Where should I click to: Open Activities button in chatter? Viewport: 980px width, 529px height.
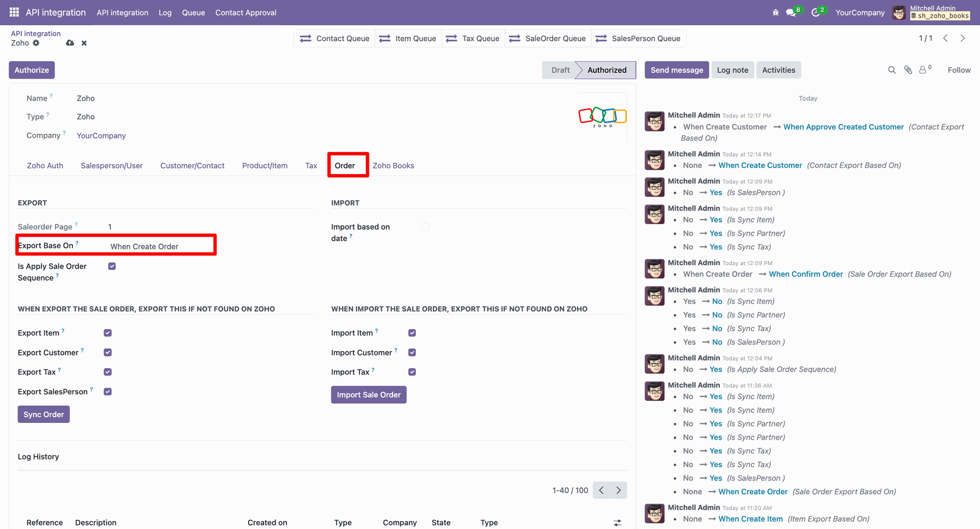pyautogui.click(x=778, y=70)
